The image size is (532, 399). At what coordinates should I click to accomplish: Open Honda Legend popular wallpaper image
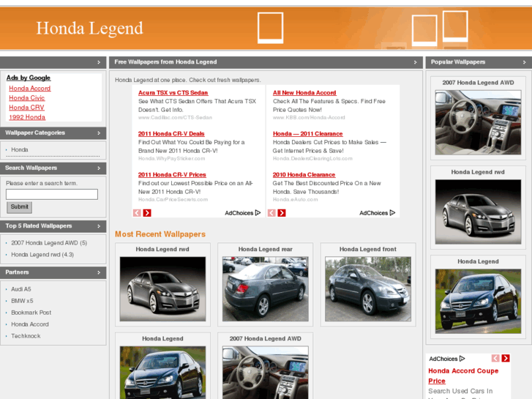tap(478, 301)
